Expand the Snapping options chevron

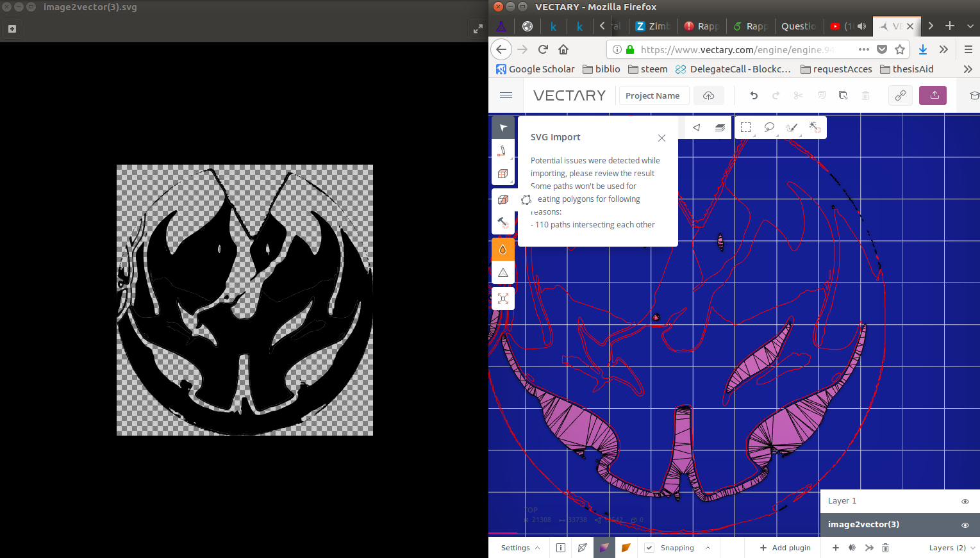point(708,548)
